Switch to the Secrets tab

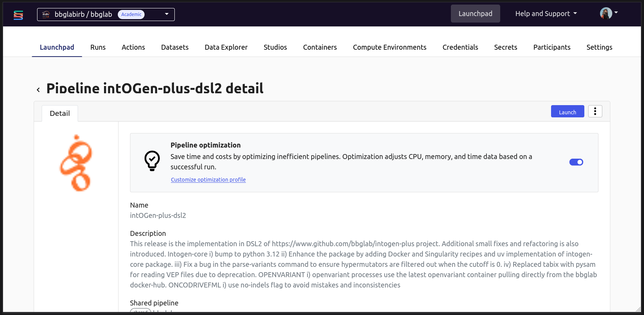(x=506, y=47)
